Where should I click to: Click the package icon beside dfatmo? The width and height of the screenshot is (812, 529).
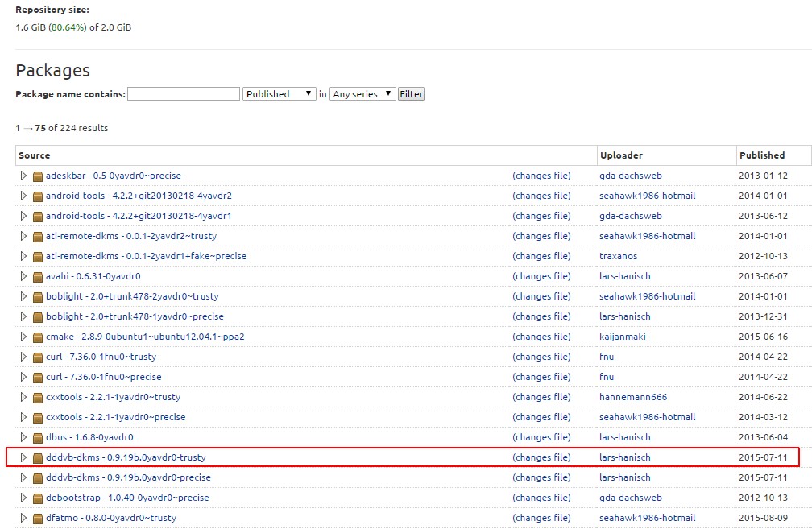tap(38, 519)
